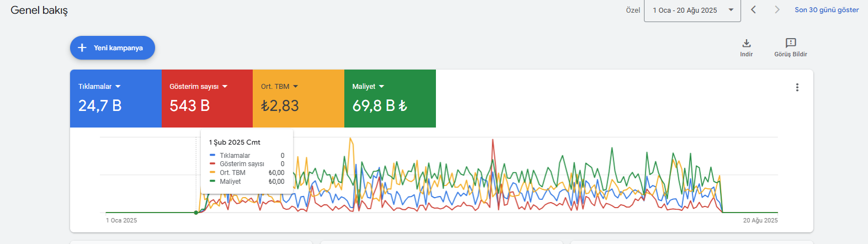Open the Ort. TBM metric dropdown
The width and height of the screenshot is (868, 244).
click(295, 87)
